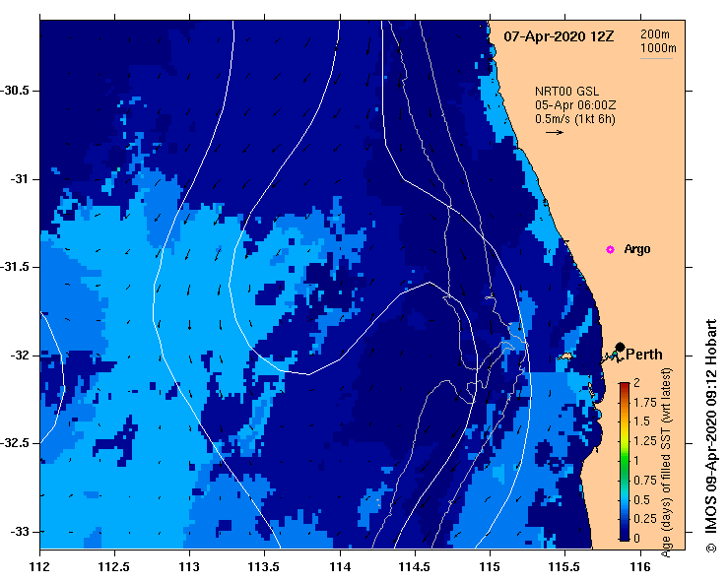Click the IMOS 09-Apr-2020 09:12 Hobart credit
The height and width of the screenshot is (583, 728).
711,436
